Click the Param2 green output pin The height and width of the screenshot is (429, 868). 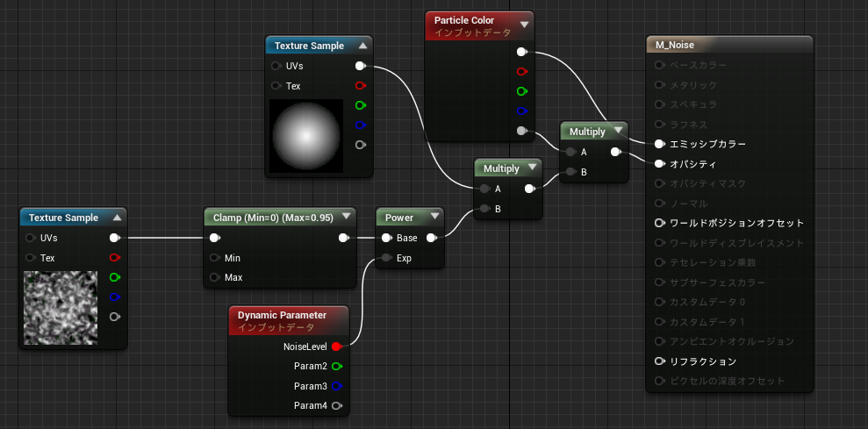[336, 366]
